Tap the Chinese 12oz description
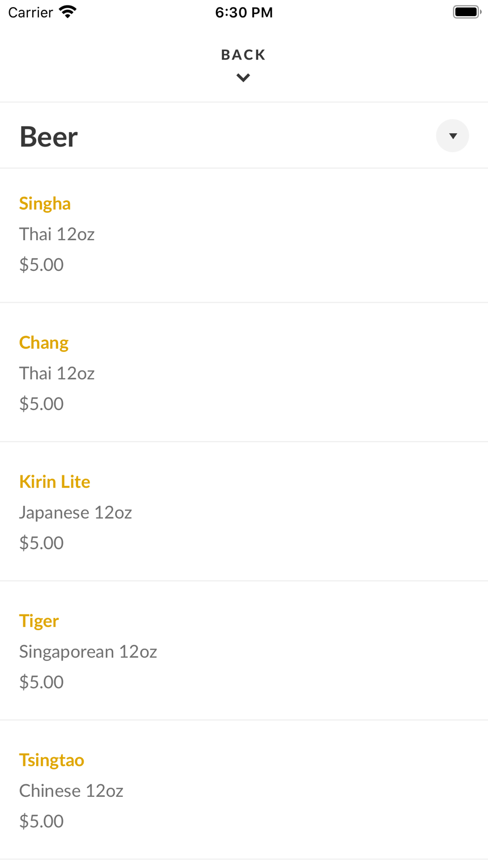The height and width of the screenshot is (868, 488). (71, 791)
